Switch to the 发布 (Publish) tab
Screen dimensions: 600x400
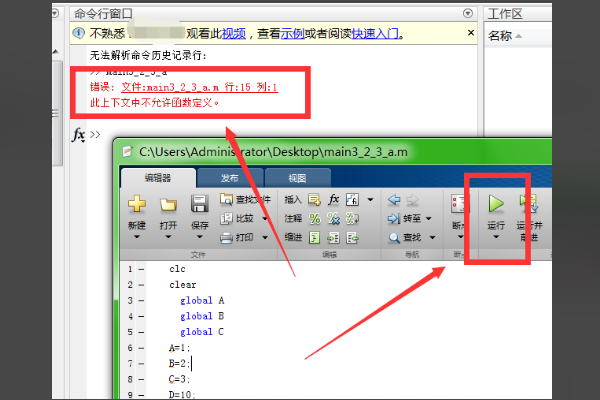point(229,177)
